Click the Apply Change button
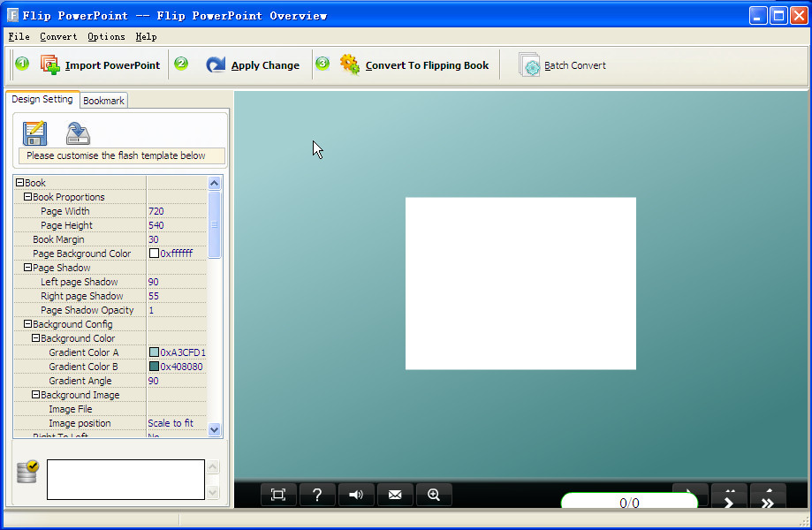 click(x=253, y=65)
